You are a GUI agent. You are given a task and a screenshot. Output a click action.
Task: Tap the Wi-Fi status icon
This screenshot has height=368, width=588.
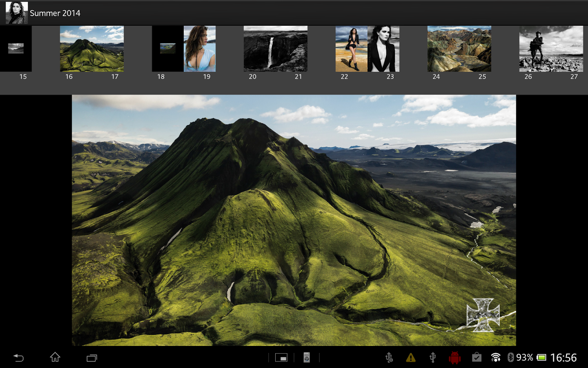pyautogui.click(x=496, y=358)
